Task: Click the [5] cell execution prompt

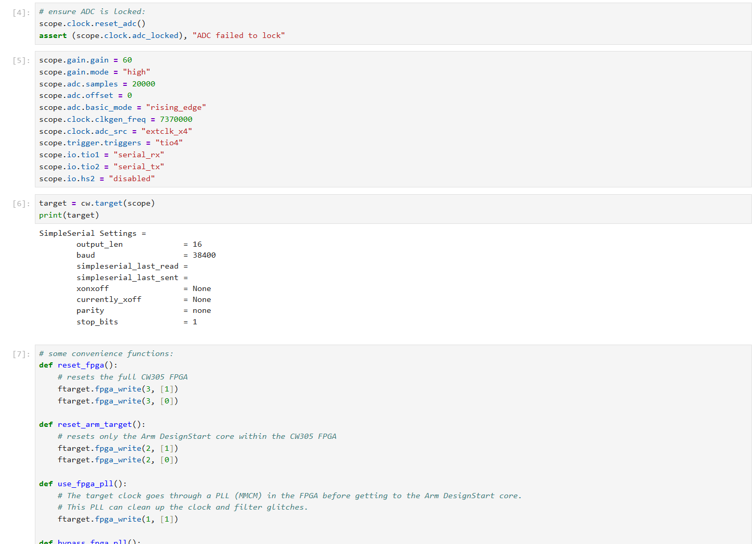Action: point(21,60)
